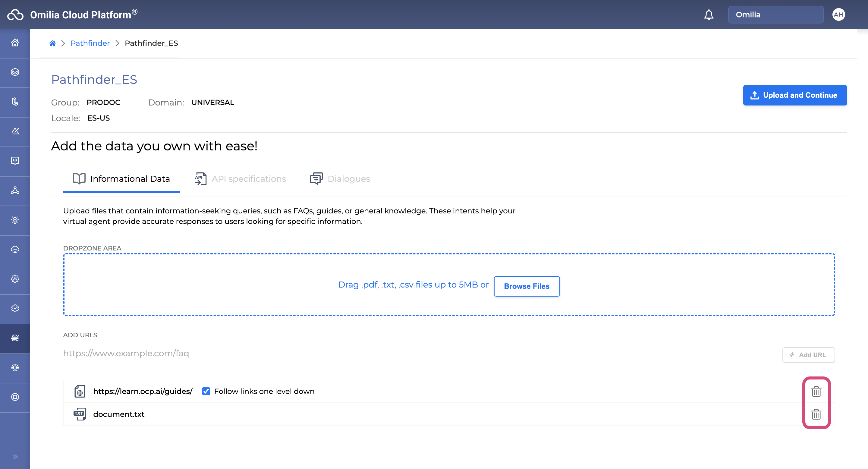This screenshot has width=868, height=469.
Task: Delete the learn.ocp.ai guides URL entry
Action: [x=816, y=391]
